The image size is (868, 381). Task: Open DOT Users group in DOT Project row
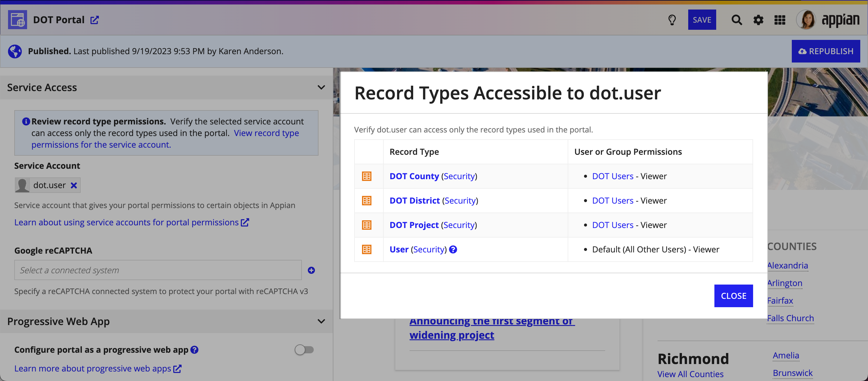click(x=613, y=225)
